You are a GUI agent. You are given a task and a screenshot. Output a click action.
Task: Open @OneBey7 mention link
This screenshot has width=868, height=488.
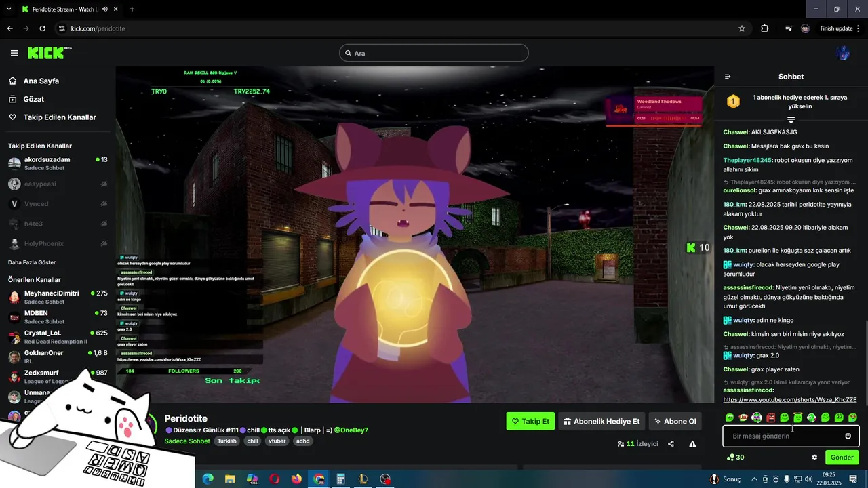click(351, 430)
